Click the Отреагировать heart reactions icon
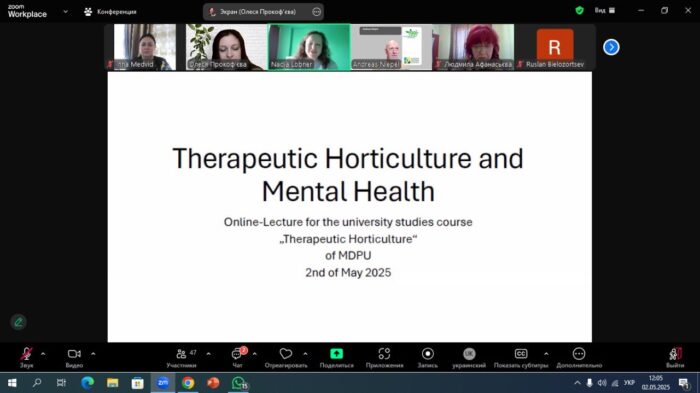700x393 pixels. tap(286, 354)
